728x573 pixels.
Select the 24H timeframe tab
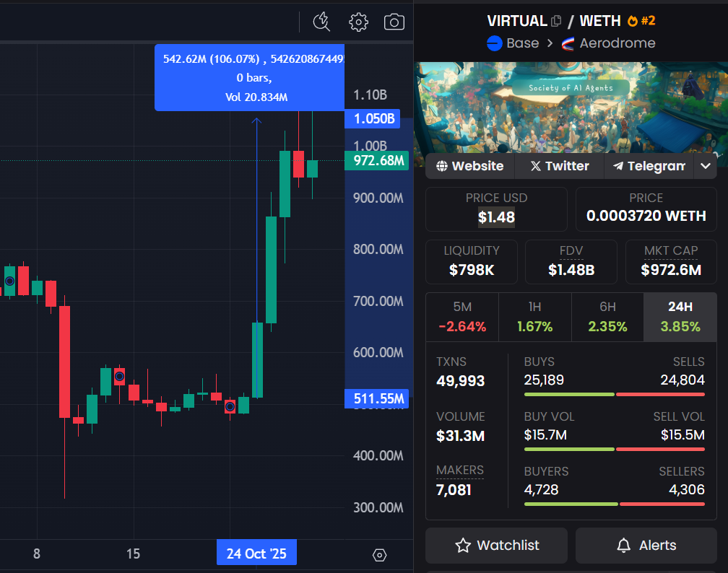(x=680, y=317)
